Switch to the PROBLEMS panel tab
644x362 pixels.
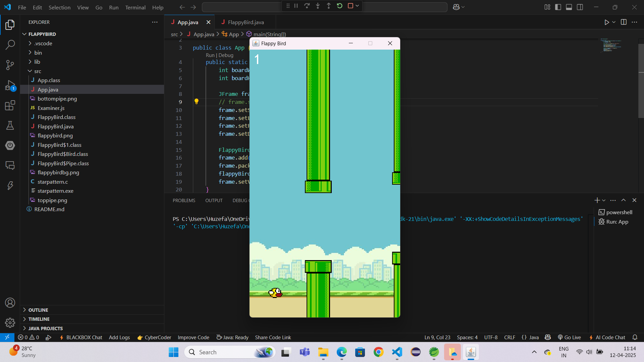click(184, 200)
